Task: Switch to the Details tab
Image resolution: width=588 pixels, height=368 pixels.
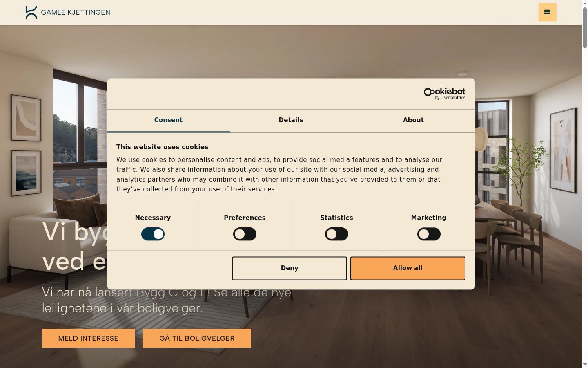Action: [x=291, y=121]
